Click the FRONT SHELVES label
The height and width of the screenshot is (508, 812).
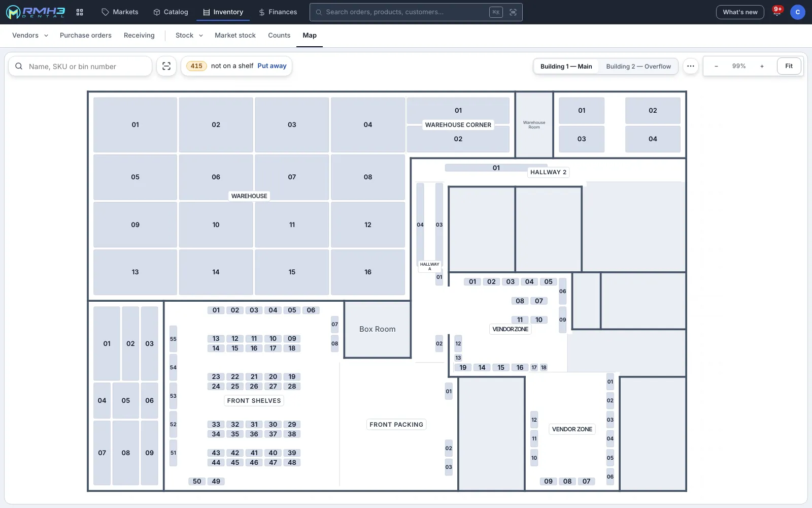click(254, 401)
